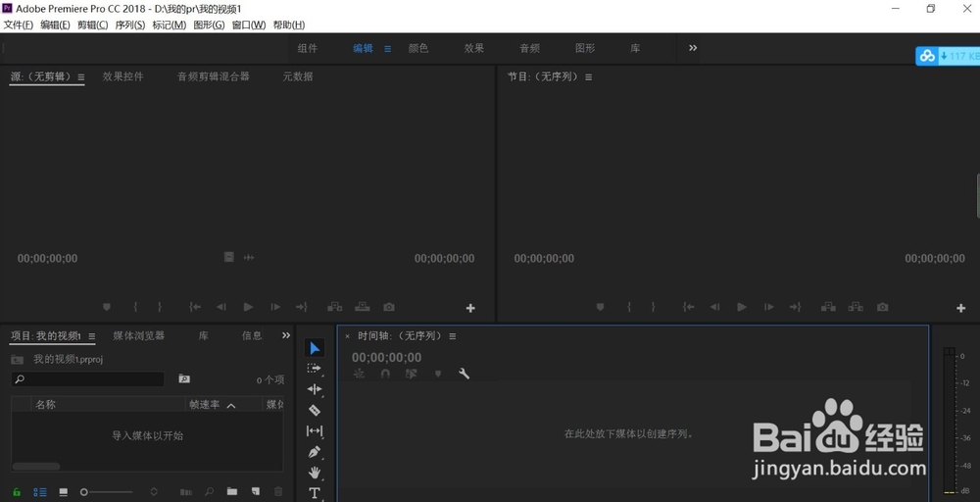Image resolution: width=980 pixels, height=502 pixels.
Task: Click the New Item icon
Action: [256, 492]
